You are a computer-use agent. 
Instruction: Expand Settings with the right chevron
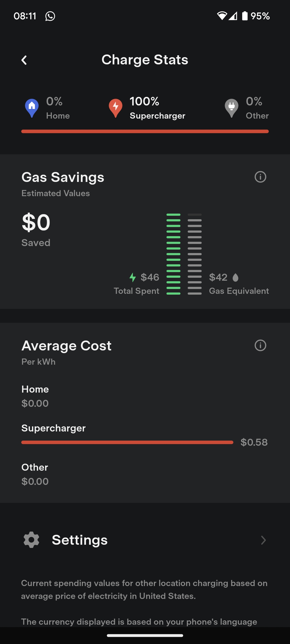pyautogui.click(x=263, y=540)
